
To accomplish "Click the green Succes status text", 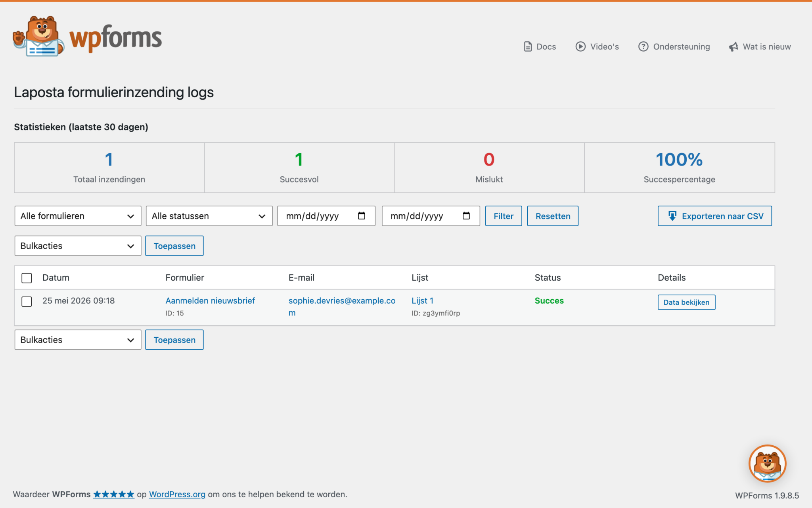I will [549, 300].
